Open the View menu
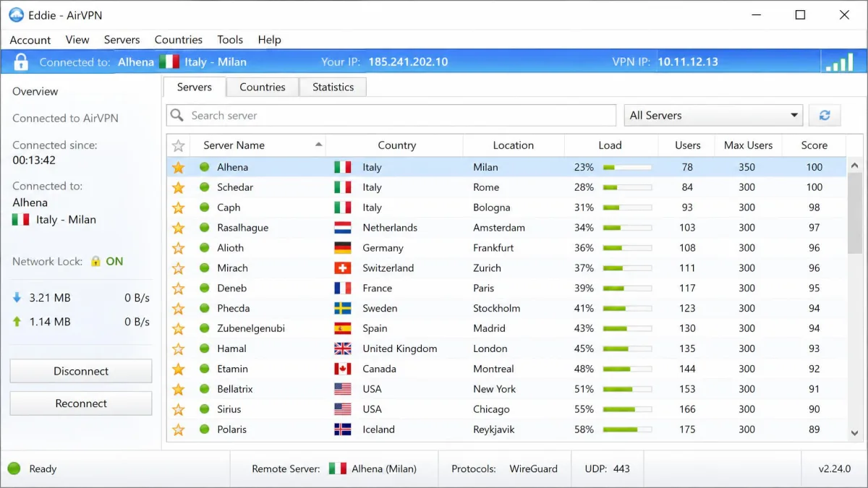 point(77,40)
